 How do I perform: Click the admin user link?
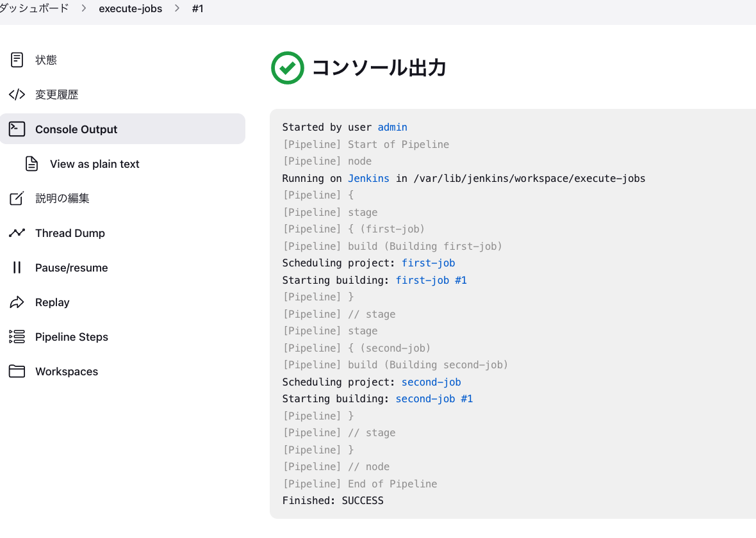[x=392, y=127]
